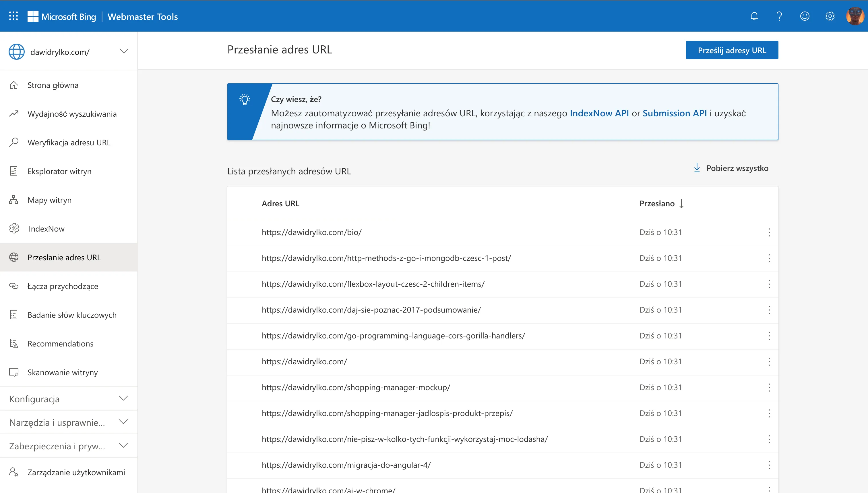
Task: Expand the Narzędzia i usprawnienia section
Action: (124, 422)
